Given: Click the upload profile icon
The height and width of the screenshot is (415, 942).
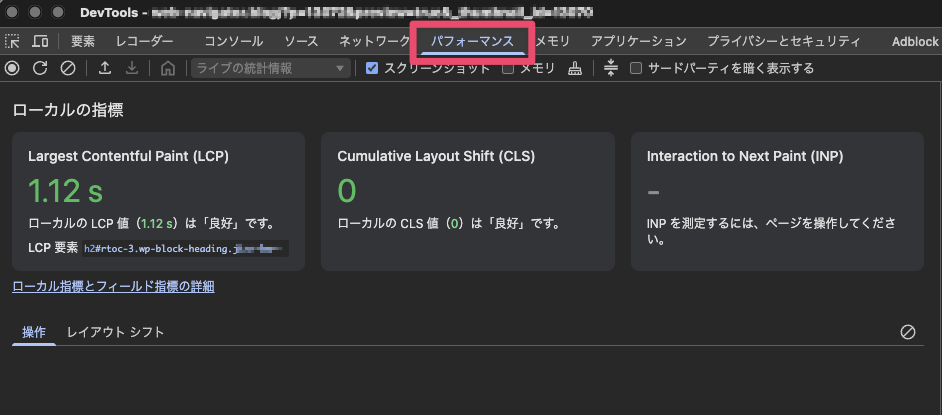Looking at the screenshot, I should pos(105,68).
